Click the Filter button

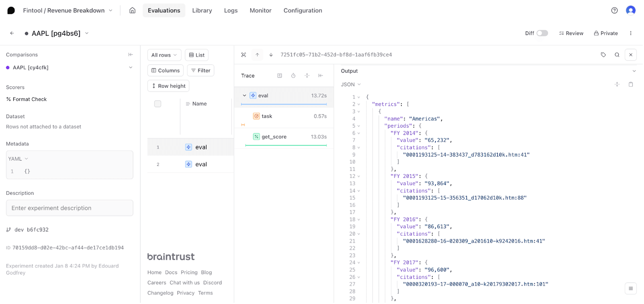200,71
